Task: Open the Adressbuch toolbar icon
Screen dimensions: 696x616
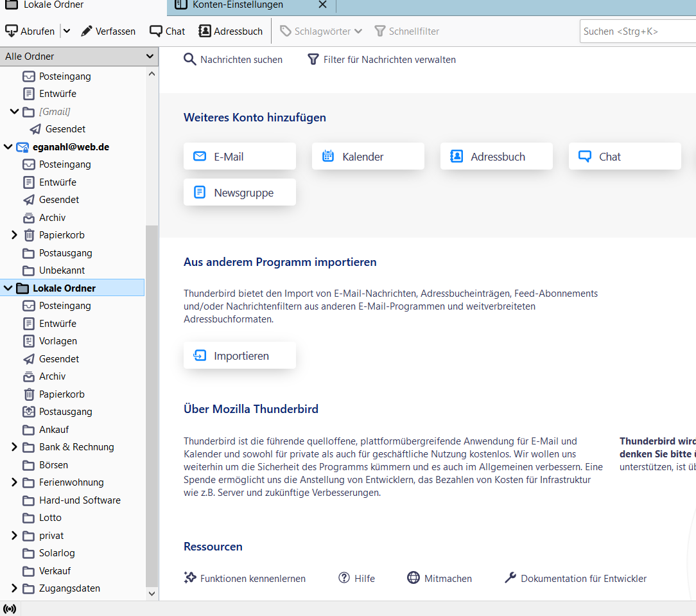Action: click(205, 31)
